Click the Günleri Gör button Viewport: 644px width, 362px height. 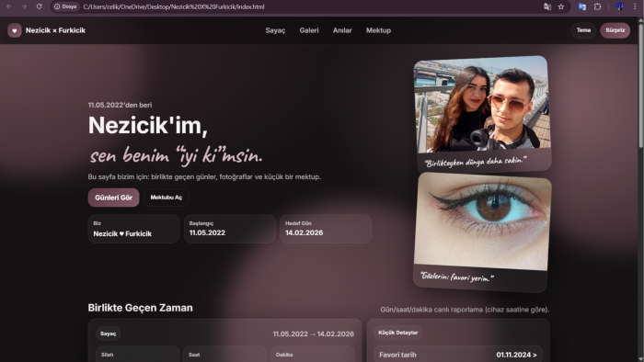click(x=113, y=198)
